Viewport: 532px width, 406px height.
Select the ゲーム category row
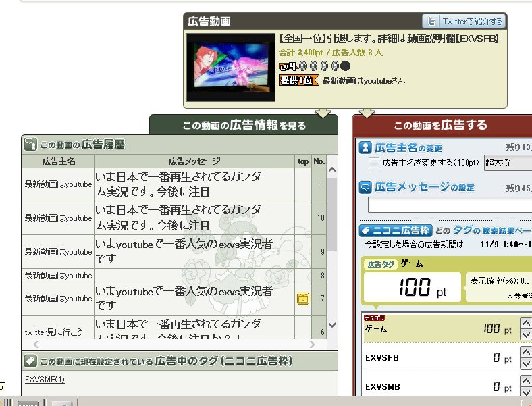point(441,328)
